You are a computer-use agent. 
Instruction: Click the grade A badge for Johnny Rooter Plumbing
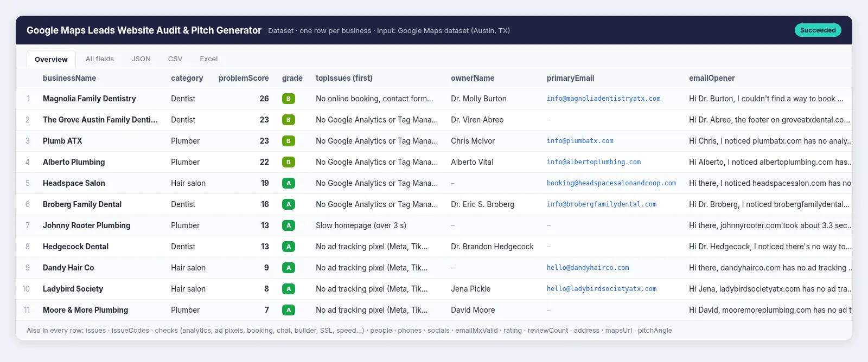pyautogui.click(x=288, y=225)
